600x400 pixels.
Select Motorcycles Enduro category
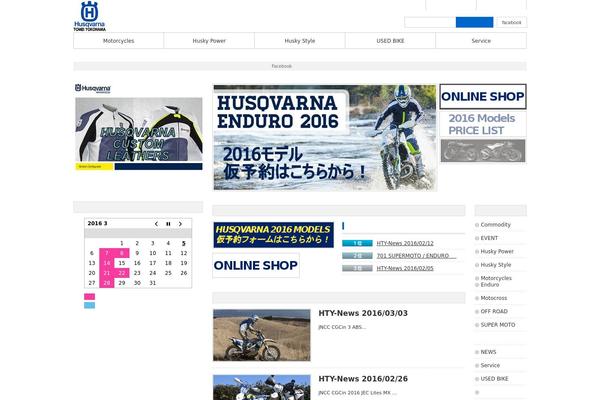[496, 281]
